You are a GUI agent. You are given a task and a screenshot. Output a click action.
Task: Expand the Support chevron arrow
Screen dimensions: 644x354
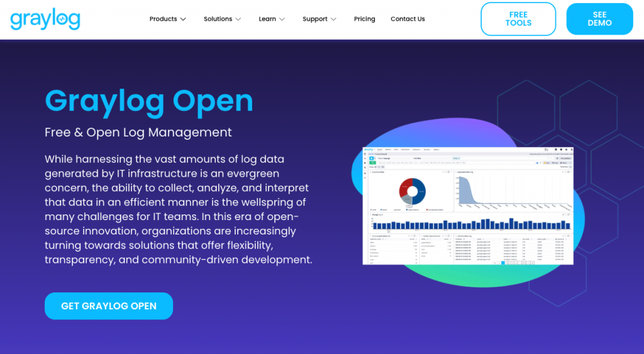click(333, 19)
